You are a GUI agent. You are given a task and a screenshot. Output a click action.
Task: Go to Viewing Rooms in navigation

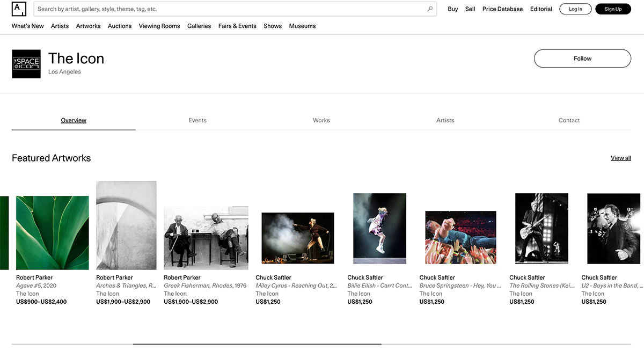(159, 26)
